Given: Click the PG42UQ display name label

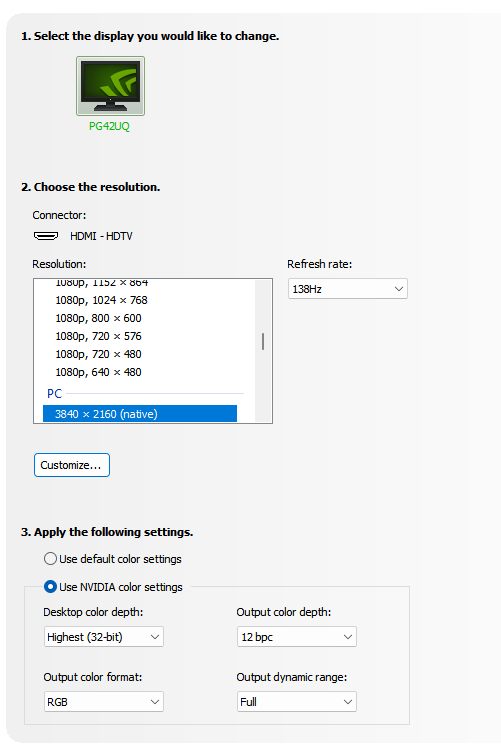Looking at the screenshot, I should (x=109, y=126).
